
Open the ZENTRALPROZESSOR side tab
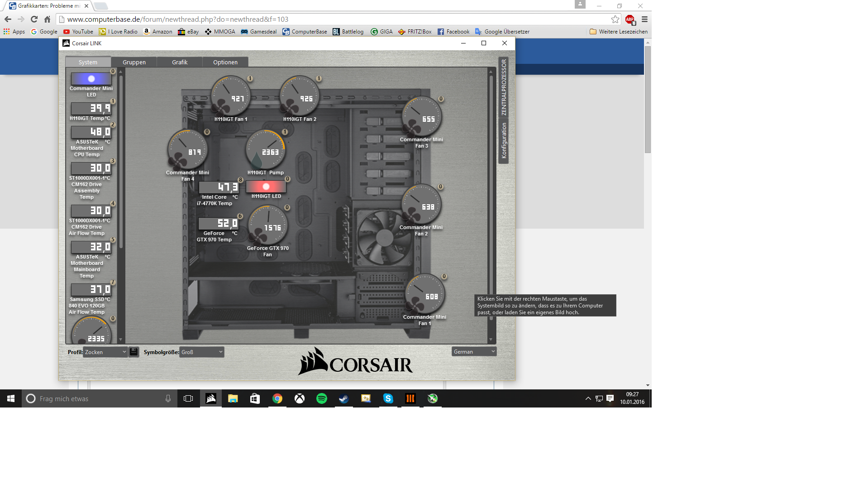pos(504,87)
